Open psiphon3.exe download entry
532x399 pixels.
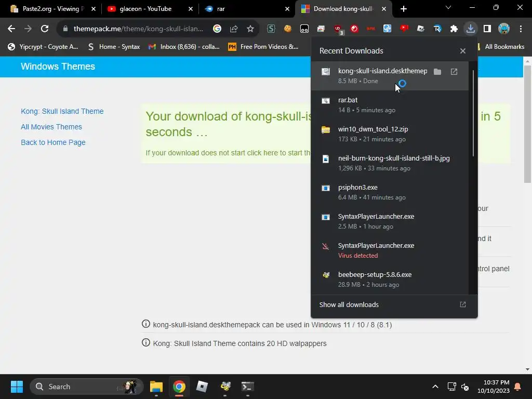point(390,192)
